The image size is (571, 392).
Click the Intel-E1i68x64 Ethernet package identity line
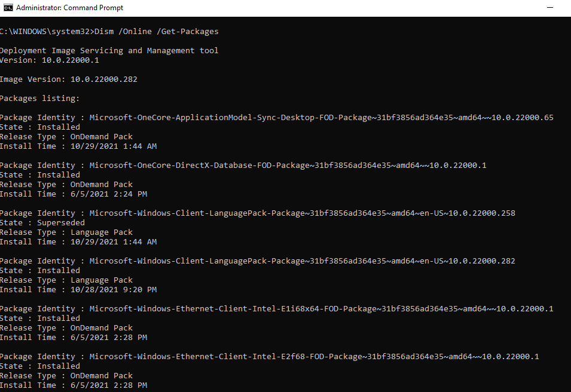(276, 308)
